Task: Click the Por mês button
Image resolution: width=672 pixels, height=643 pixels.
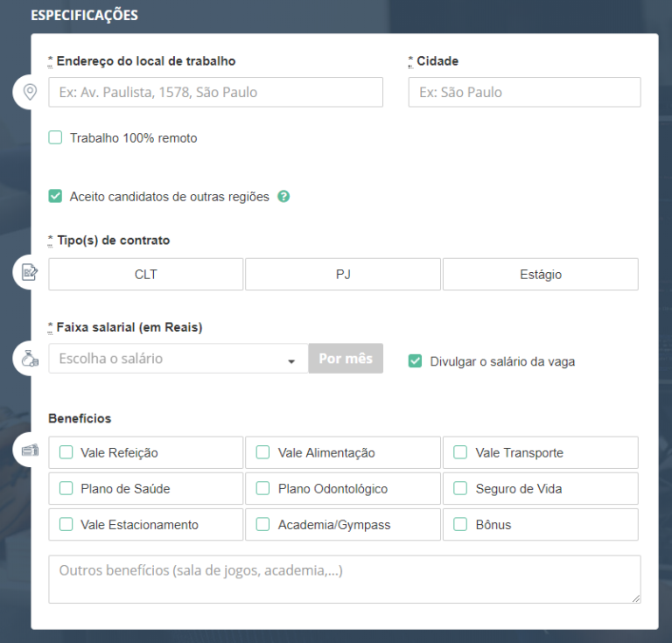Action: [346, 359]
